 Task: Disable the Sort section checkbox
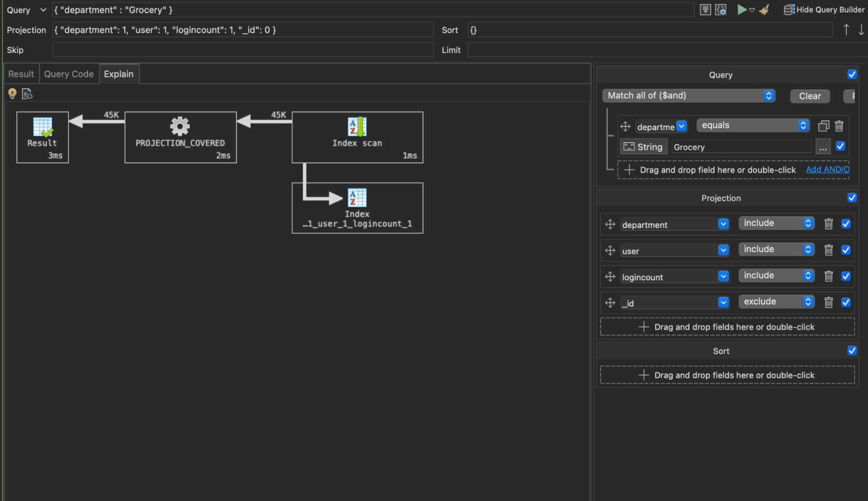852,350
